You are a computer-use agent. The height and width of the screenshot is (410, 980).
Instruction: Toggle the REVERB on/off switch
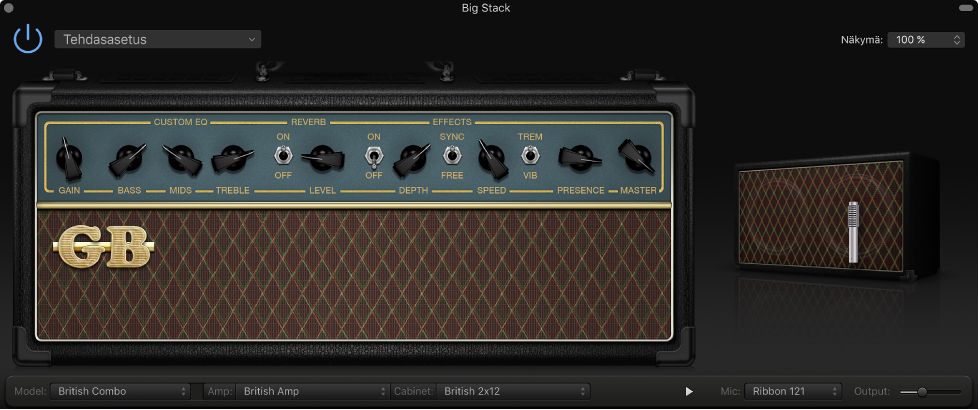[282, 154]
